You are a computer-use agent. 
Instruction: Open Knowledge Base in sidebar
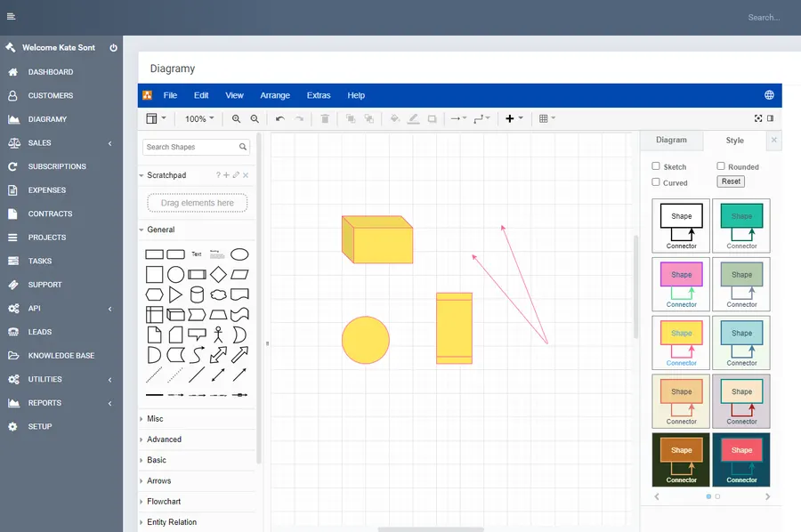pyautogui.click(x=61, y=355)
